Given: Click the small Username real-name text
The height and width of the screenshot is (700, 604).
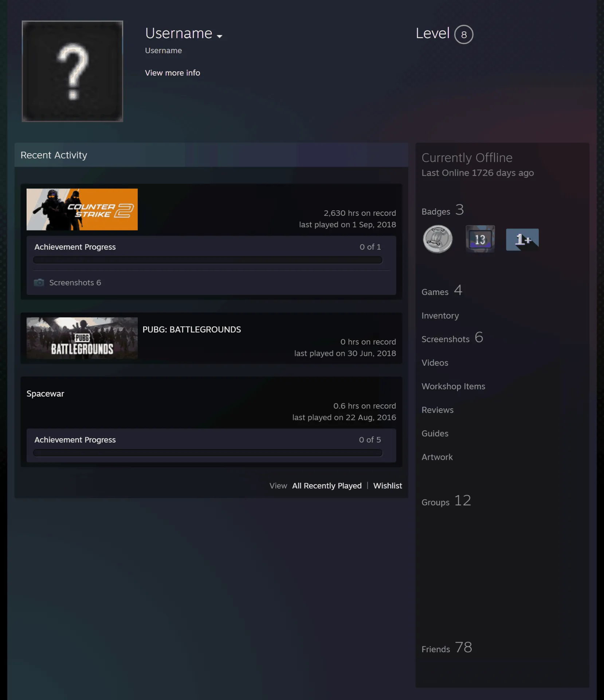Looking at the screenshot, I should coord(163,51).
